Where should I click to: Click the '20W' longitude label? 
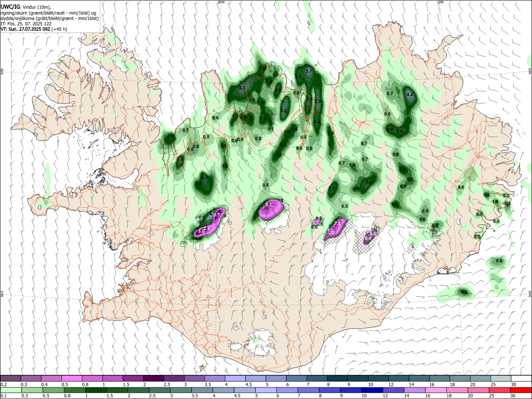pyautogui.click(x=221, y=2)
